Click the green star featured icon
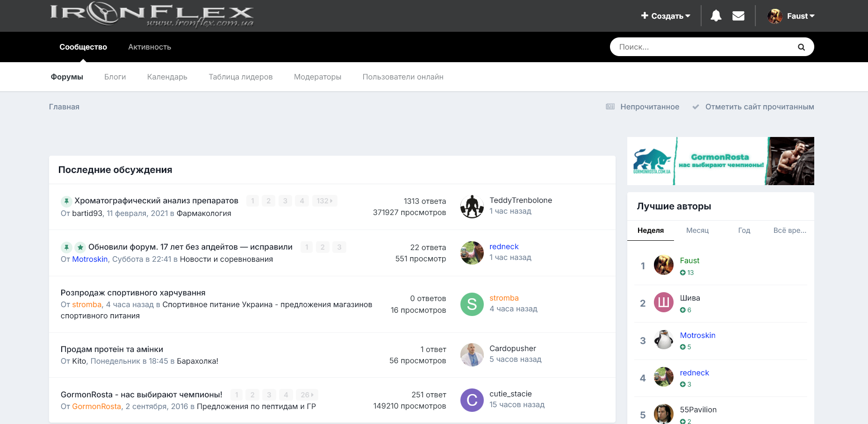 [80, 247]
